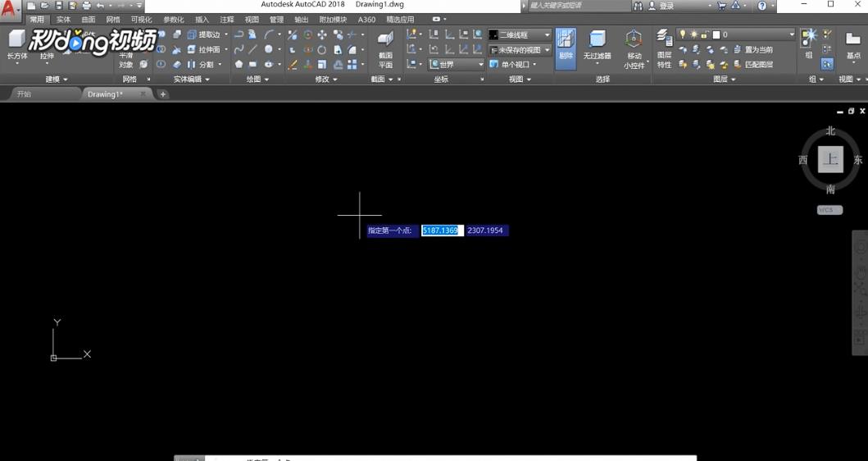Toggle the 剔除 culling button
The width and height of the screenshot is (868, 461).
[x=566, y=48]
